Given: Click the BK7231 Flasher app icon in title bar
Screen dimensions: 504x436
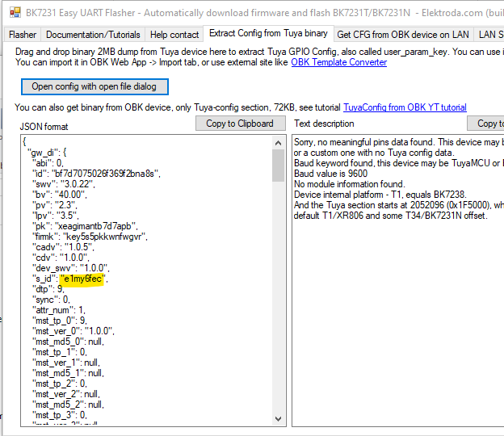Looking at the screenshot, I should [x=15, y=13].
